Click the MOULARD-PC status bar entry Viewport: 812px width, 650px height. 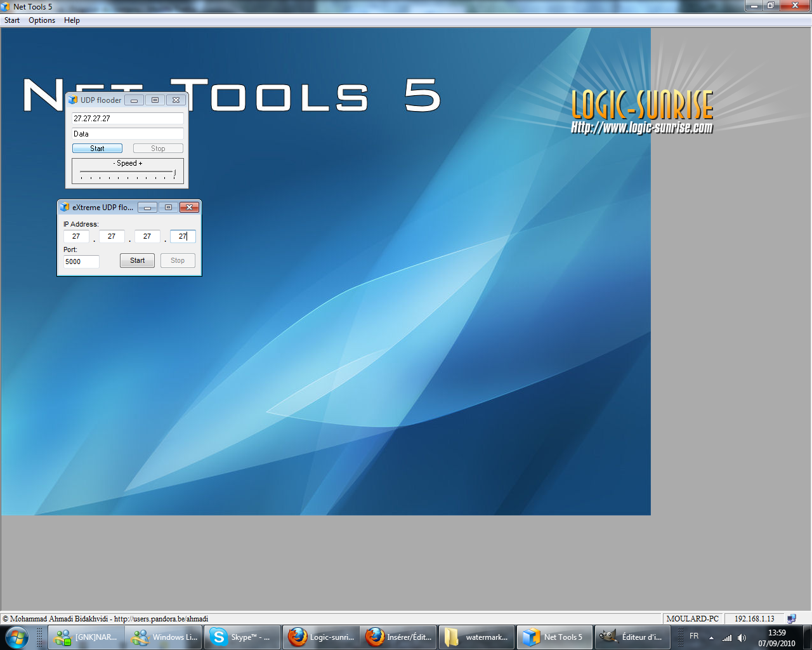coord(693,618)
